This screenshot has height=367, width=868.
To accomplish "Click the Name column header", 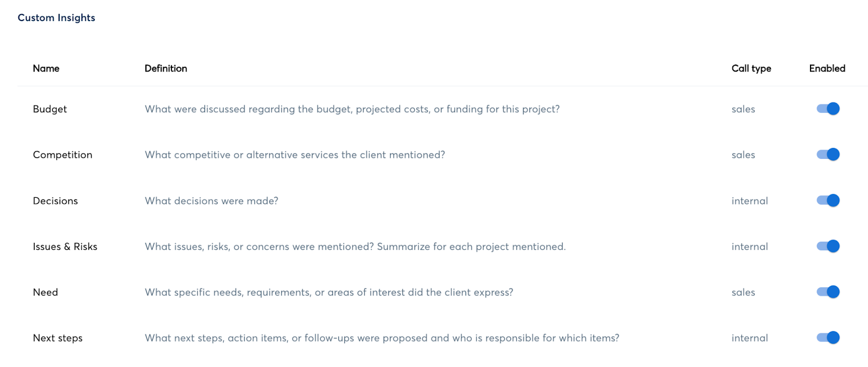I will point(46,68).
